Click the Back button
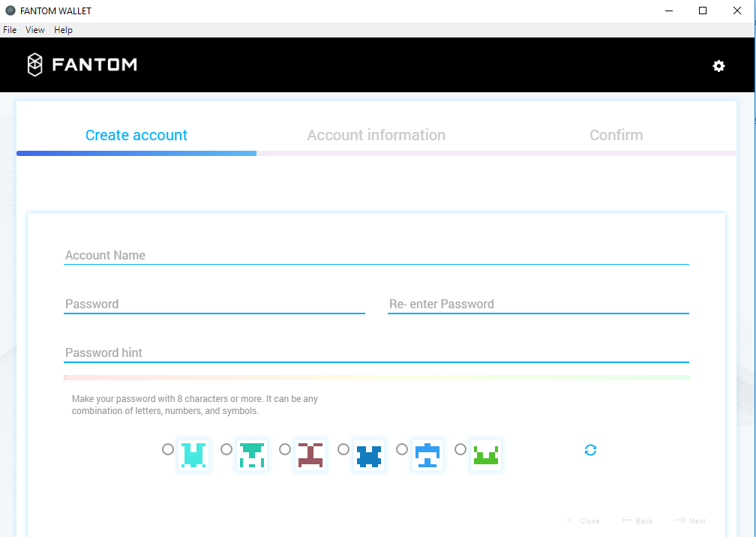The height and width of the screenshot is (537, 756). coord(637,520)
